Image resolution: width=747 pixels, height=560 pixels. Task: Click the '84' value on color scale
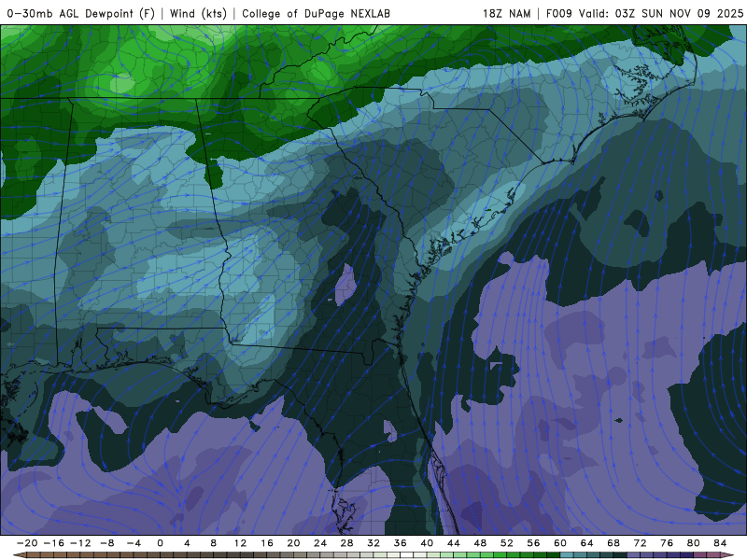720,543
